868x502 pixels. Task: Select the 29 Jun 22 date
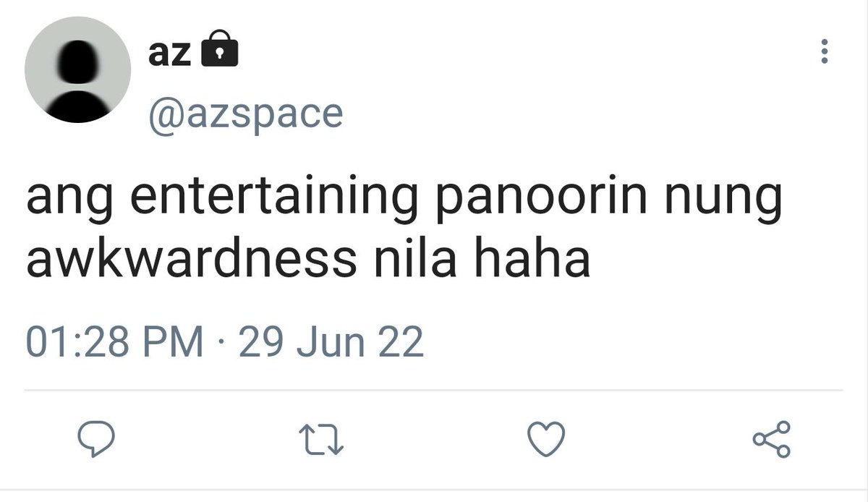pyautogui.click(x=331, y=342)
